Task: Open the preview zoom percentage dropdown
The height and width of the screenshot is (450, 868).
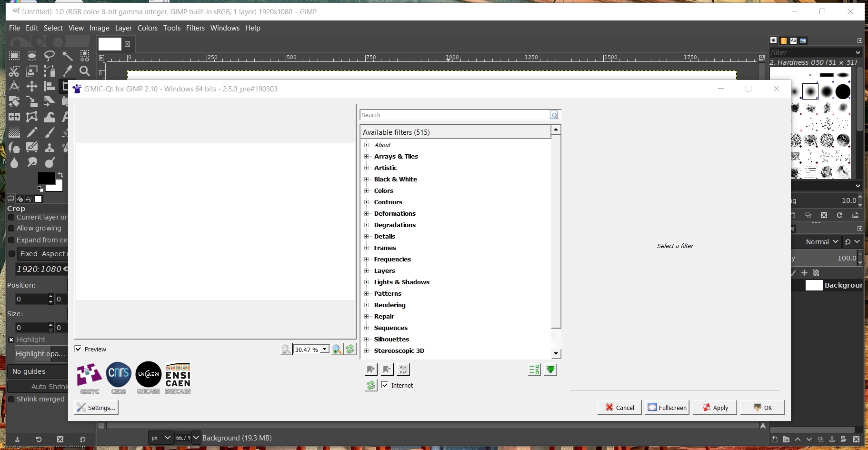Action: [325, 350]
